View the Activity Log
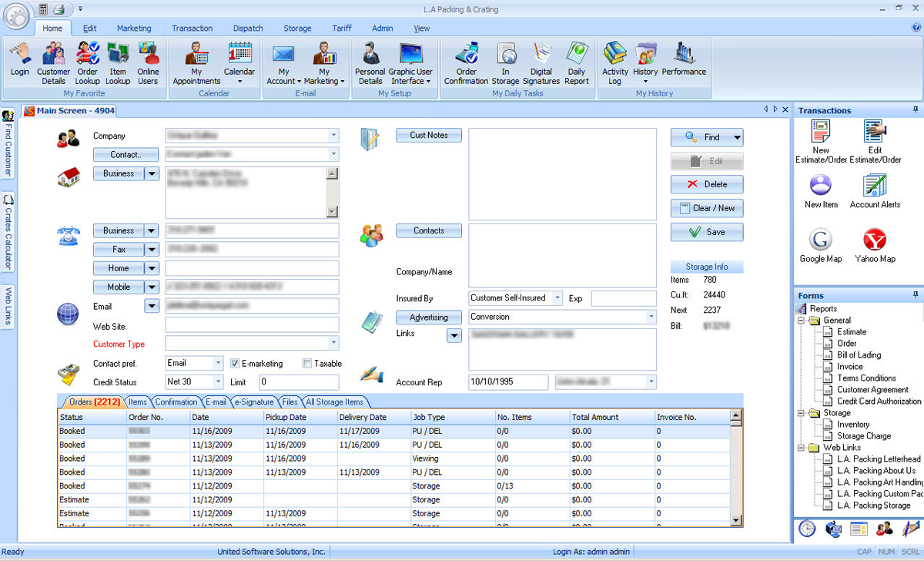The image size is (924, 561). pos(615,63)
